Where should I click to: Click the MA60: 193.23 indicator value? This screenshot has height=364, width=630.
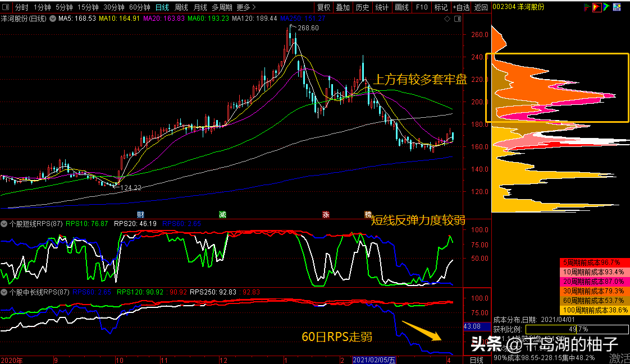click(208, 19)
